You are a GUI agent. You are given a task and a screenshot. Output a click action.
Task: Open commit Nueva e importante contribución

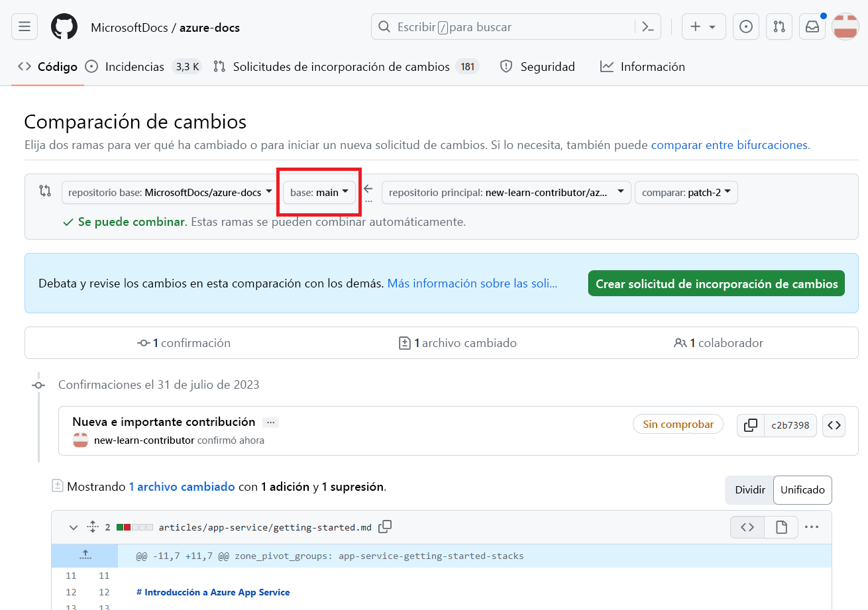click(164, 422)
